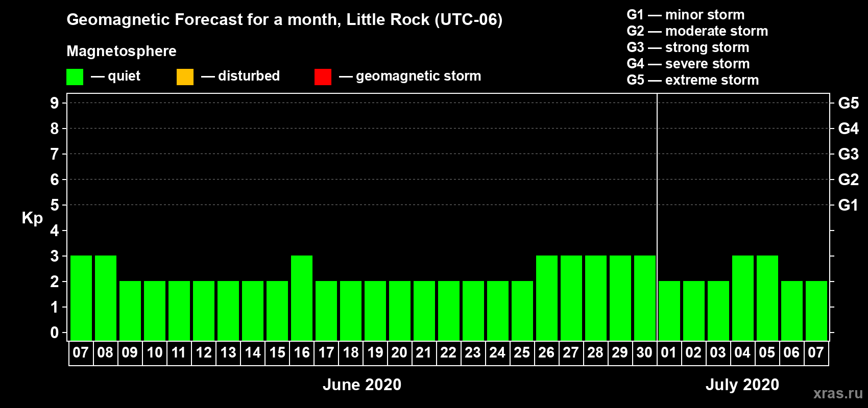Viewport: 868px width, 408px height.
Task: Click the bar for June 12
Action: pyautogui.click(x=204, y=311)
